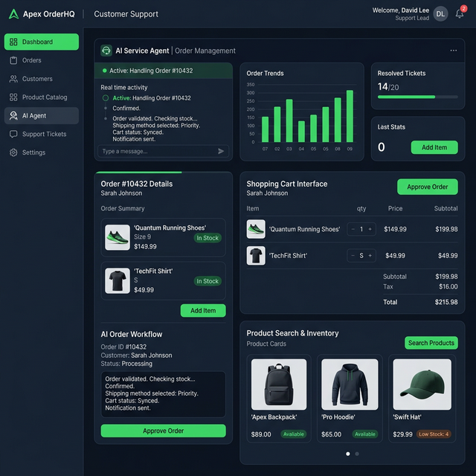Open the Swift Hat product image
This screenshot has height=476, width=476.
tap(422, 385)
